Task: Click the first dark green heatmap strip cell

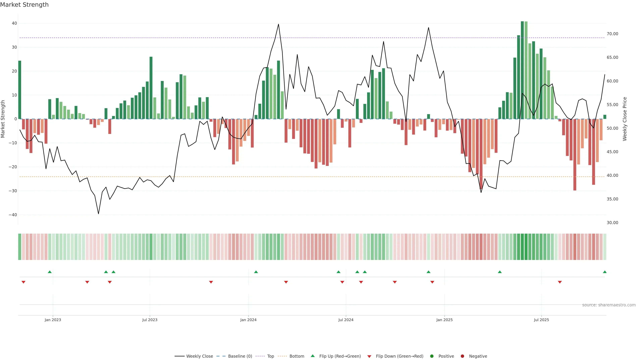Action: (20, 247)
